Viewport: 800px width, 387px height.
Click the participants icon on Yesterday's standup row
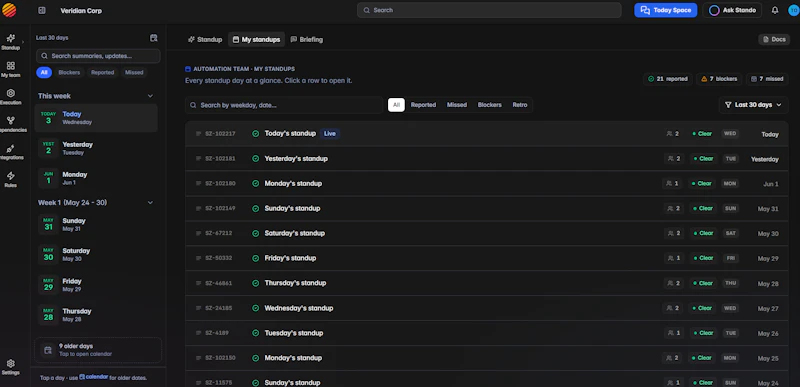[x=670, y=159]
